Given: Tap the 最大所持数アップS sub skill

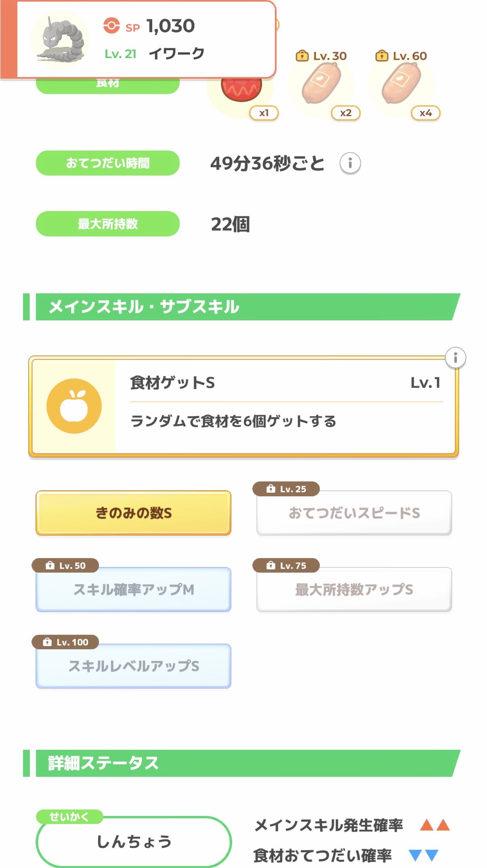Looking at the screenshot, I should [354, 590].
